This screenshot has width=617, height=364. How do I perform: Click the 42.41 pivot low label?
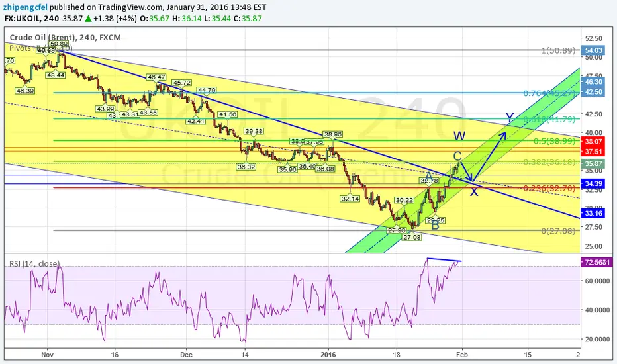click(x=195, y=121)
